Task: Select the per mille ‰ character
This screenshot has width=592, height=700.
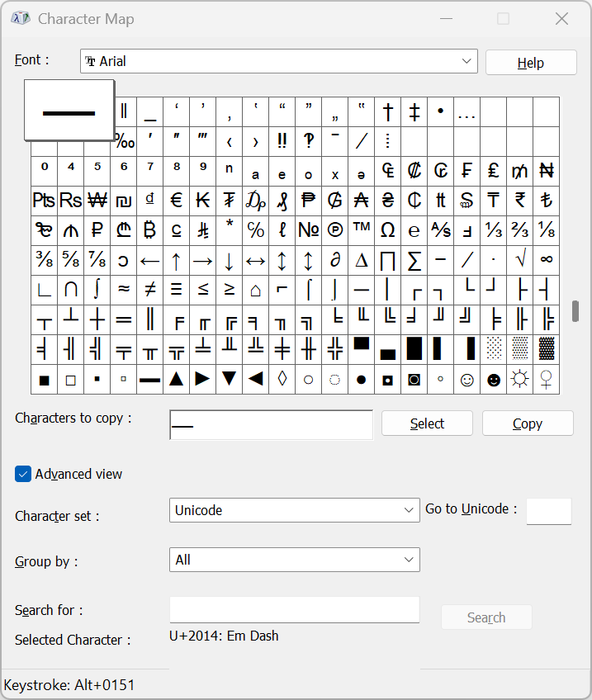Action: point(126,141)
